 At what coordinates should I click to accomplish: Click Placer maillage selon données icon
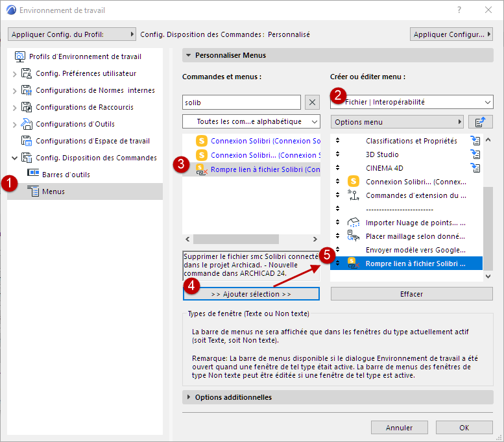(354, 236)
